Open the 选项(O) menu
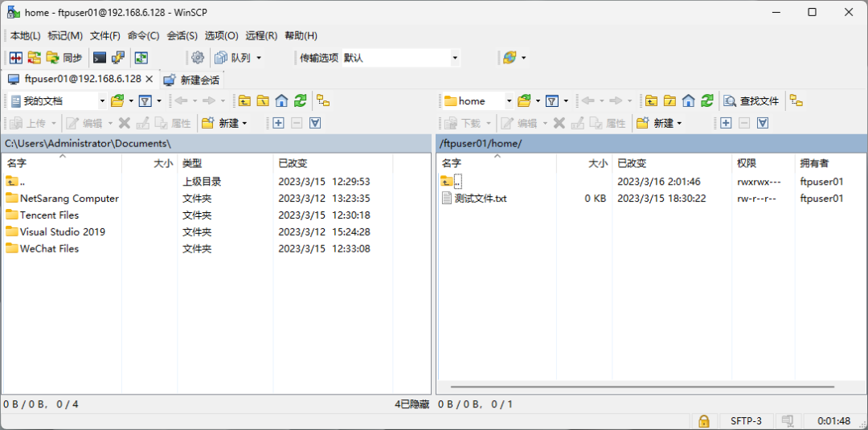The height and width of the screenshot is (430, 868). coord(222,35)
